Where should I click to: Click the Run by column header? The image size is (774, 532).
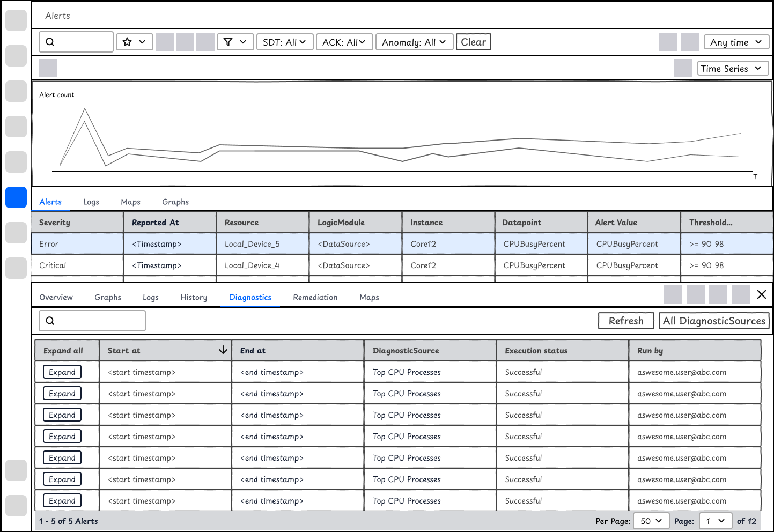pos(695,350)
